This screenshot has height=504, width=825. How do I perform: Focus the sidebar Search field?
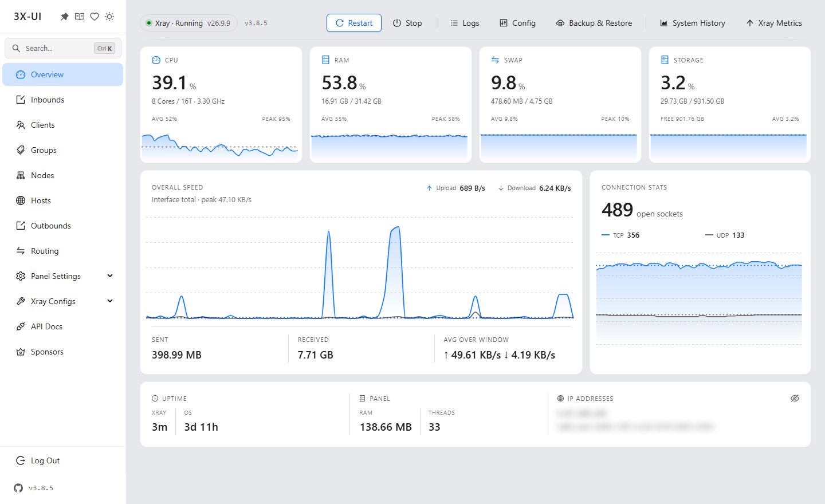pos(63,48)
